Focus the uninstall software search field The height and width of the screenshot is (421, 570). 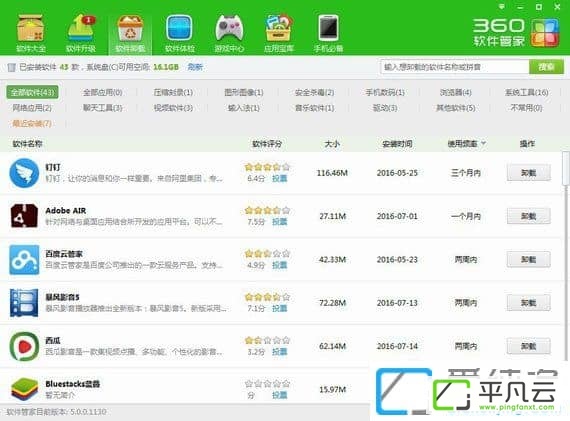[x=454, y=67]
